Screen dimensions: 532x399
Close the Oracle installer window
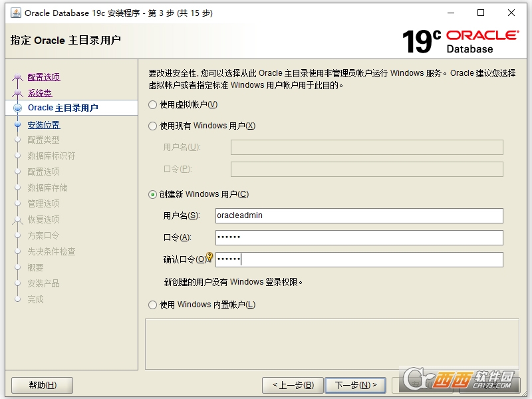511,13
